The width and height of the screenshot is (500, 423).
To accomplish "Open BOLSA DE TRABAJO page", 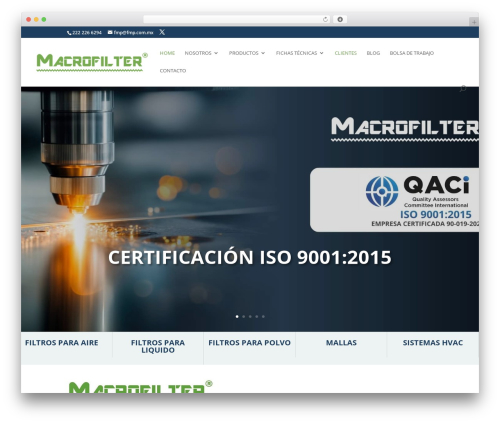I will point(412,53).
